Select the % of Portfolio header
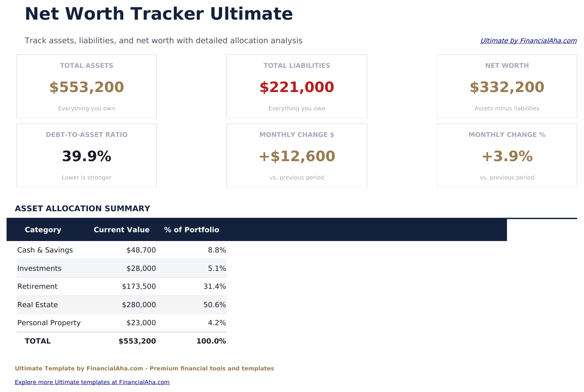584x392 pixels. 192,230
